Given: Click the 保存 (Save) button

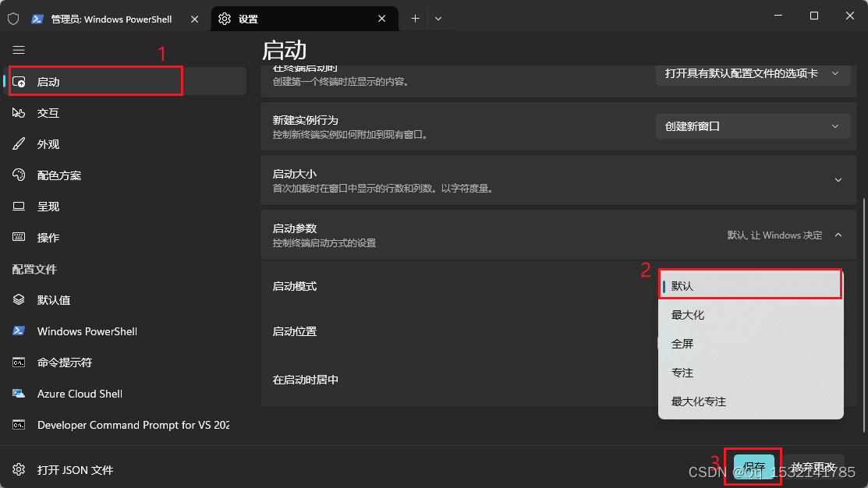Looking at the screenshot, I should [x=752, y=466].
